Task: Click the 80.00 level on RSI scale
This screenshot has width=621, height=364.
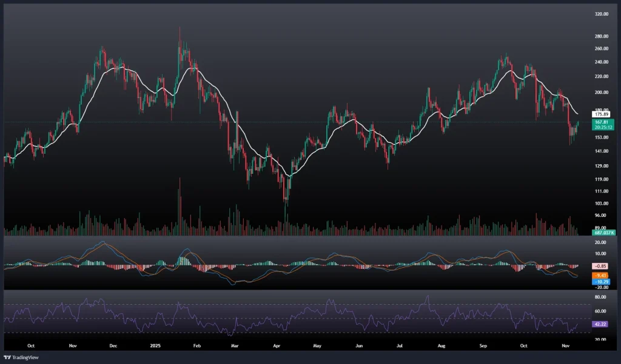Action: (x=602, y=298)
